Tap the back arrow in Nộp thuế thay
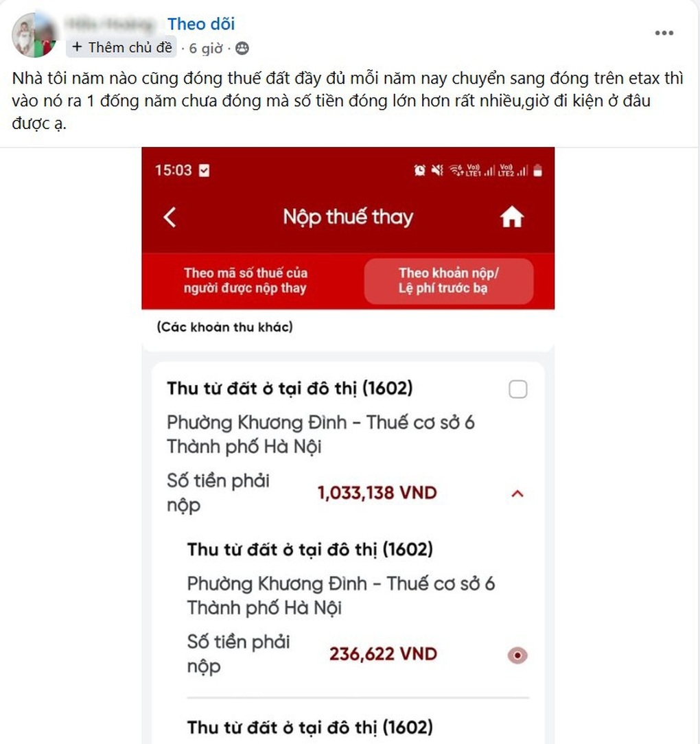 (x=170, y=218)
